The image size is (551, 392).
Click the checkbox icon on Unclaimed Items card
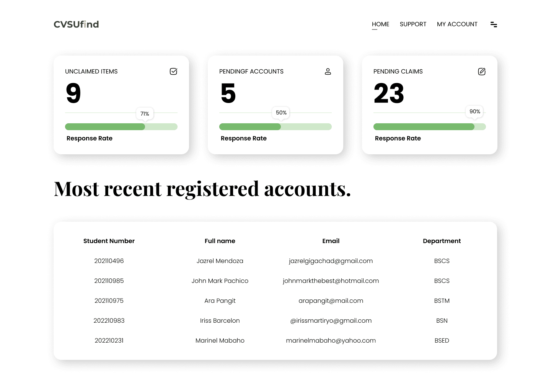173,72
